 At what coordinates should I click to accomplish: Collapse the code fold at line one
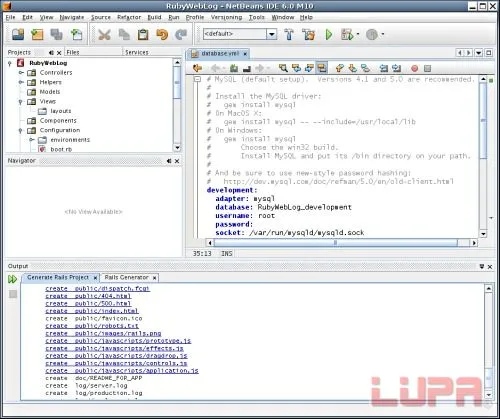(x=197, y=79)
